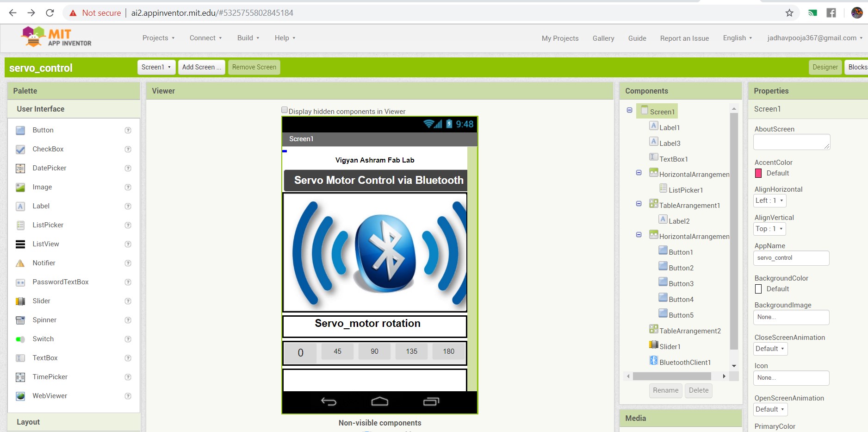Open the Help menu
The image size is (868, 432).
click(285, 38)
